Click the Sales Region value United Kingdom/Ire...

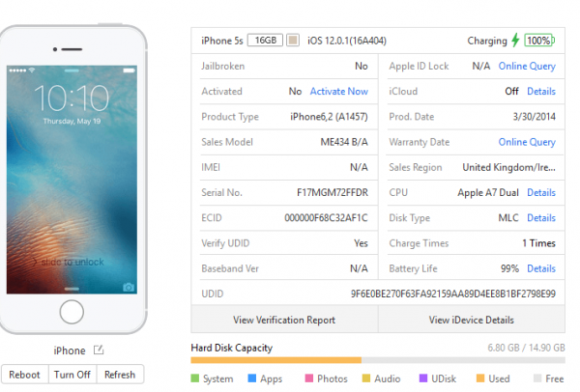[x=508, y=167]
